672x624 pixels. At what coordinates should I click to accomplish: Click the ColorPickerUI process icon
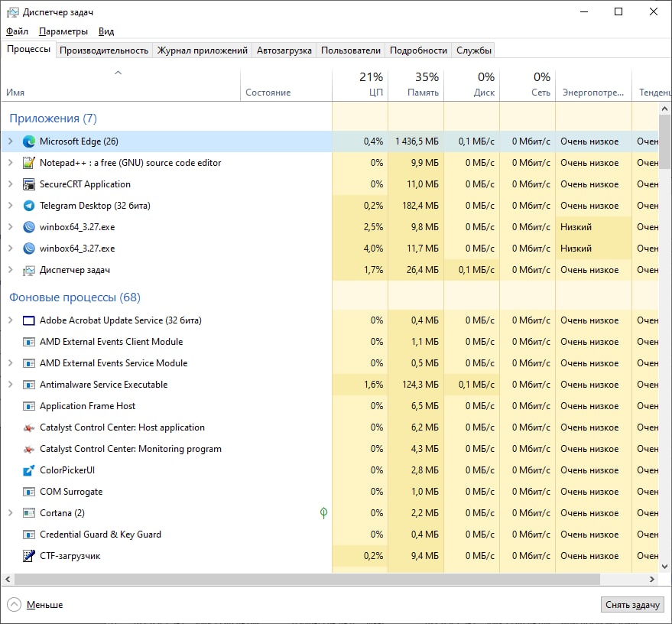point(29,470)
